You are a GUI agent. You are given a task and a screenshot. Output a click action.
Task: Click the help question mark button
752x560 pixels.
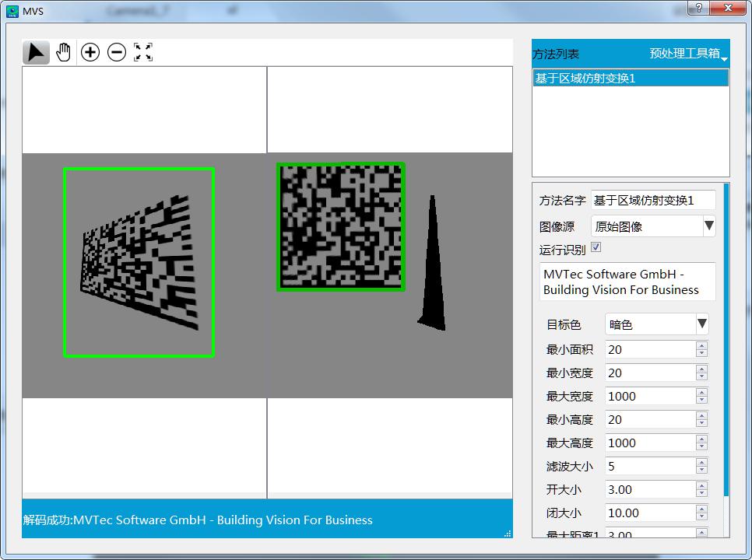pos(698,8)
